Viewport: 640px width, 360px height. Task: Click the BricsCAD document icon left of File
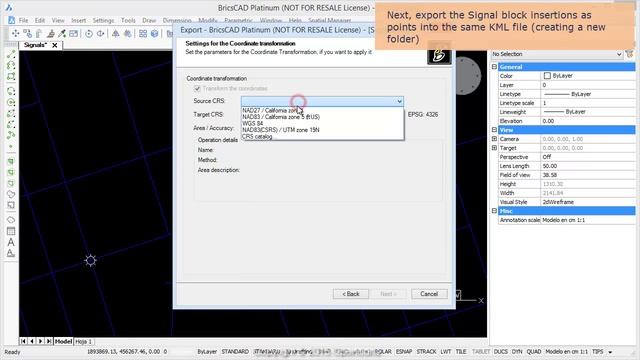[x=11, y=20]
